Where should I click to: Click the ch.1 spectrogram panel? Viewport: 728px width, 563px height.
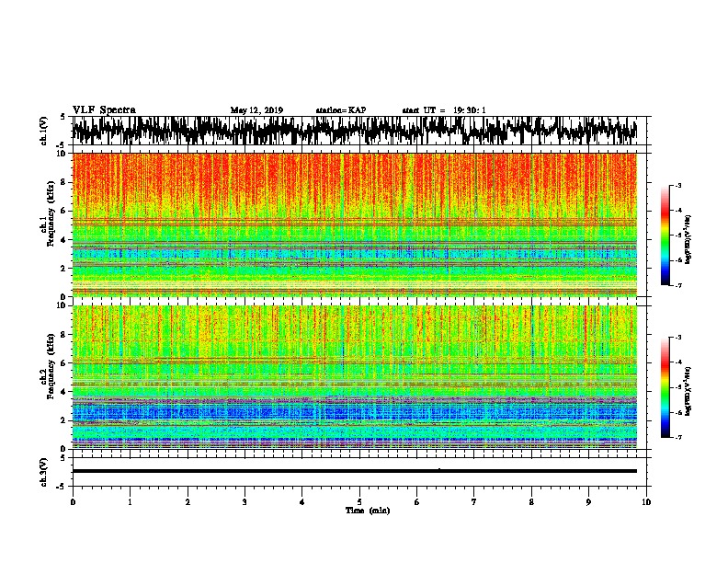[x=355, y=224]
